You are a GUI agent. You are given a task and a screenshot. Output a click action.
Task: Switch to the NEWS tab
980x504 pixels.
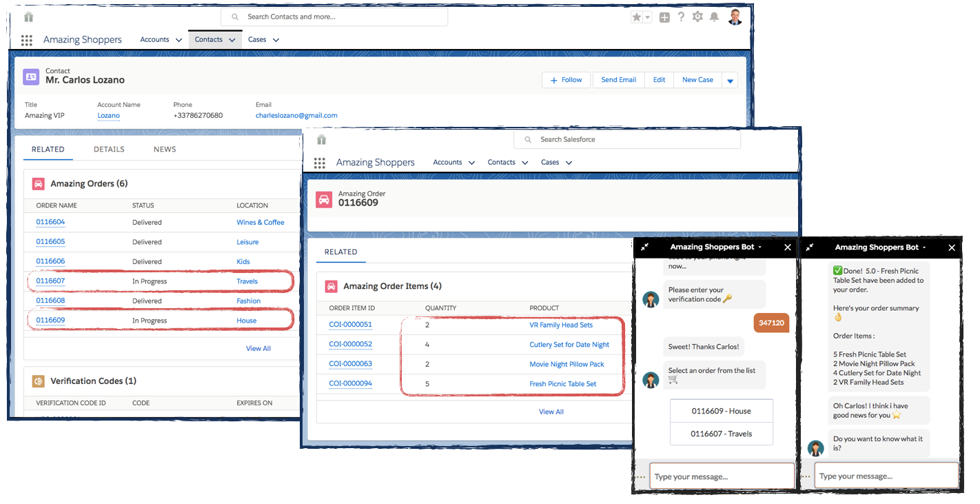pos(165,150)
